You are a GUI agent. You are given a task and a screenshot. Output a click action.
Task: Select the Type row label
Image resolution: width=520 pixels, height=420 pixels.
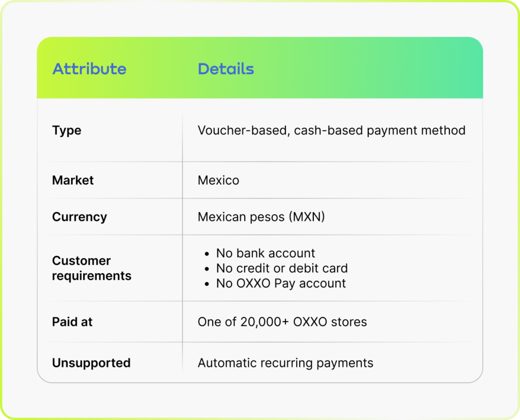click(67, 131)
